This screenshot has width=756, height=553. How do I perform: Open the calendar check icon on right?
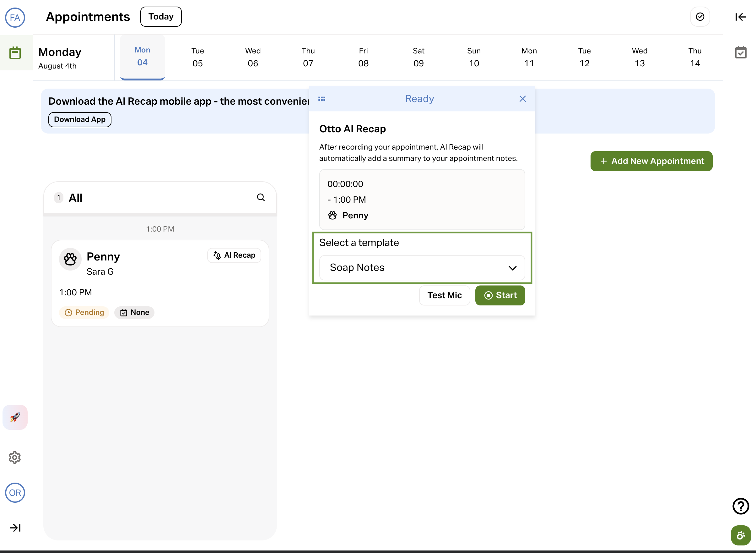point(741,52)
